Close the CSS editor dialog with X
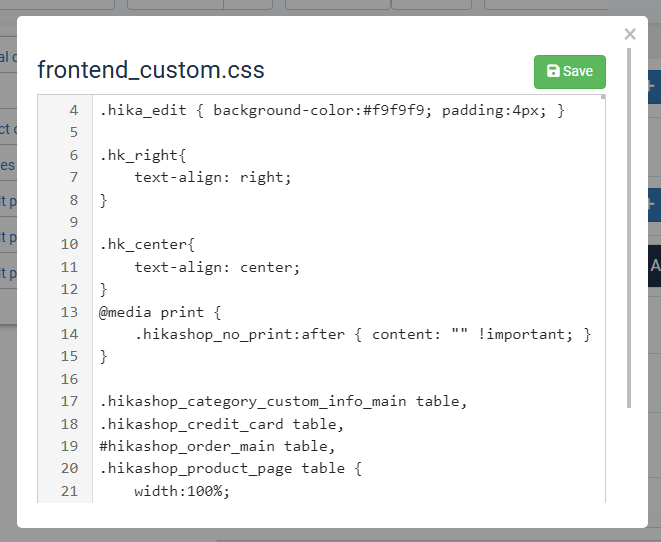 tap(630, 35)
